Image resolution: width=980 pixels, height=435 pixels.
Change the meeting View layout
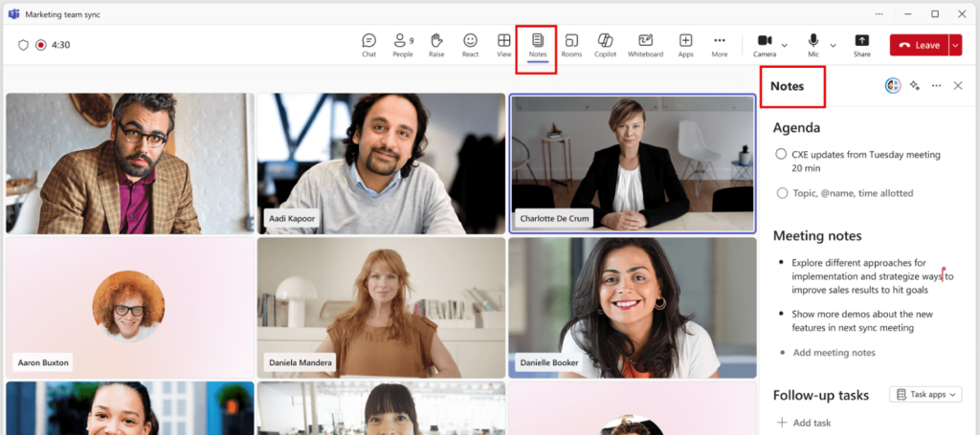point(503,45)
